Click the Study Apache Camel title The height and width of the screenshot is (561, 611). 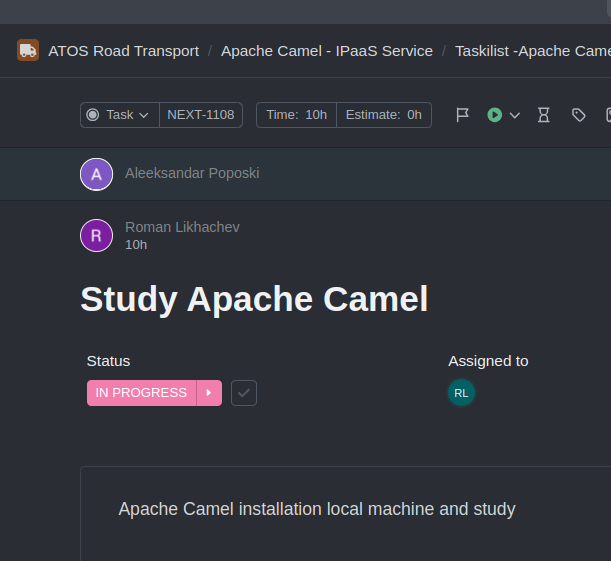coord(254,300)
